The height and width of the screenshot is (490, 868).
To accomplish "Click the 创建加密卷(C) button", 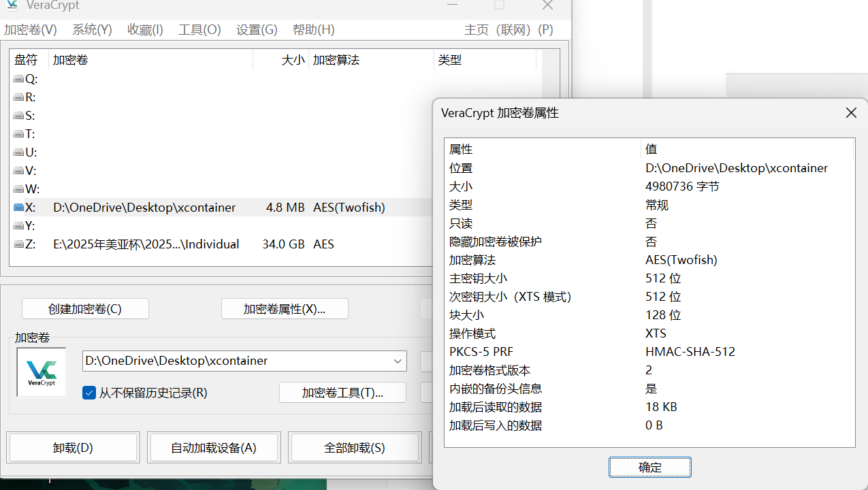I will [85, 309].
